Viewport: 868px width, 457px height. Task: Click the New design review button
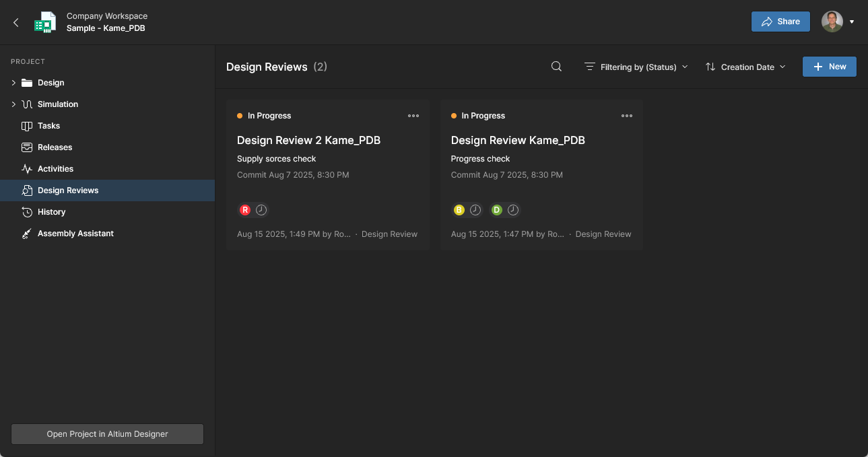829,67
